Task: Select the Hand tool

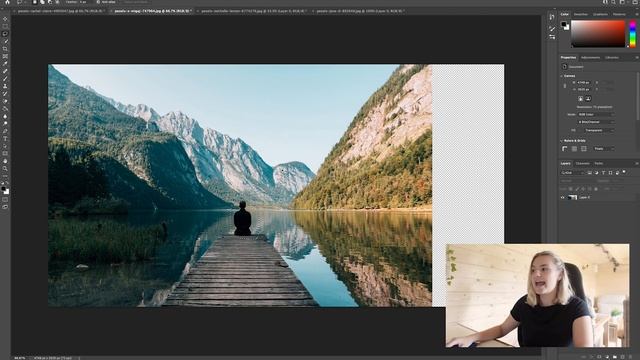Action: pyautogui.click(x=5, y=161)
